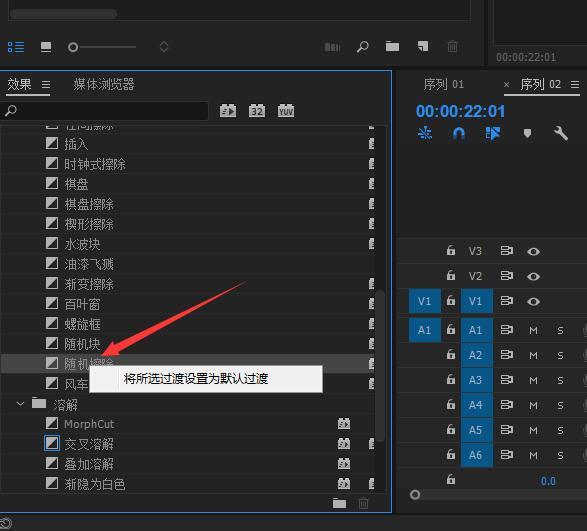The width and height of the screenshot is (587, 531).
Task: Click the project panel trash icon
Action: pyautogui.click(x=452, y=47)
